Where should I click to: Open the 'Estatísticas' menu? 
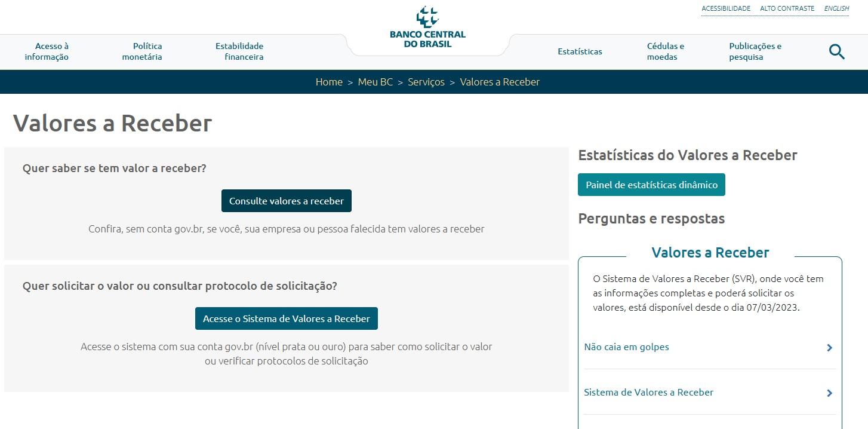pos(580,51)
